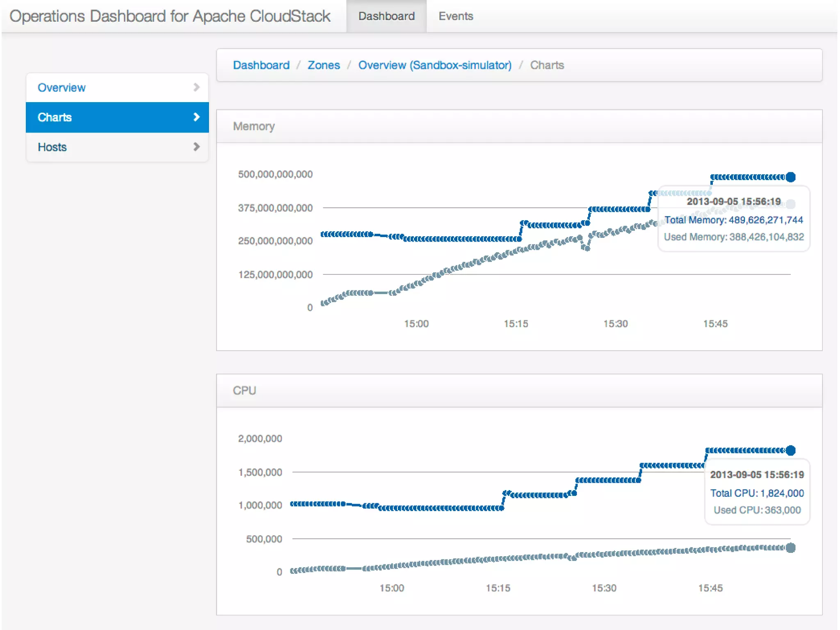Select Overview in the sidebar menu

[x=62, y=87]
